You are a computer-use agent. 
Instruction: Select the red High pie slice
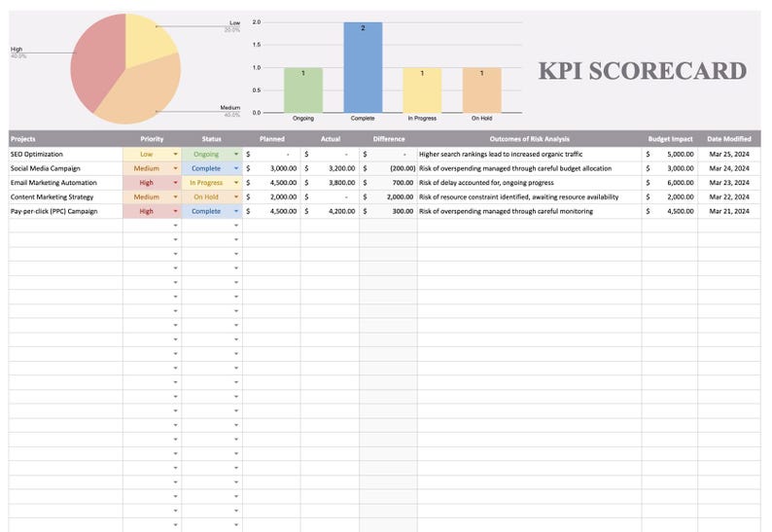coord(96,61)
